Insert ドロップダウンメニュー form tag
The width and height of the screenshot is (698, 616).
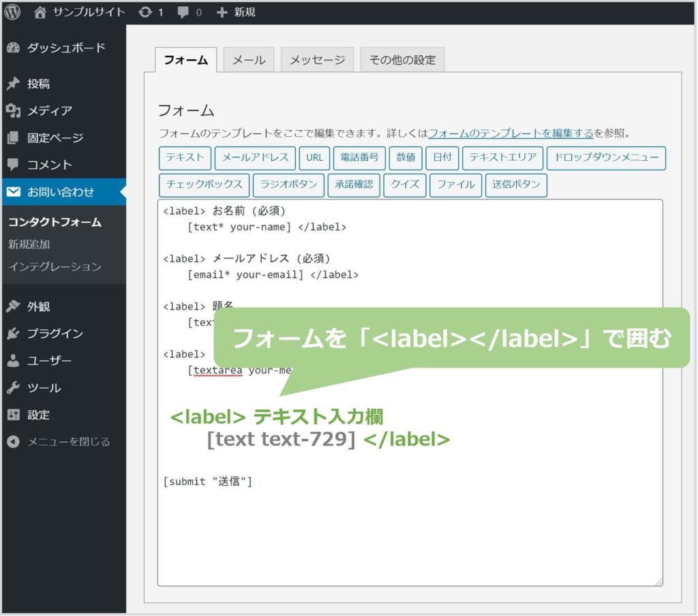point(606,157)
